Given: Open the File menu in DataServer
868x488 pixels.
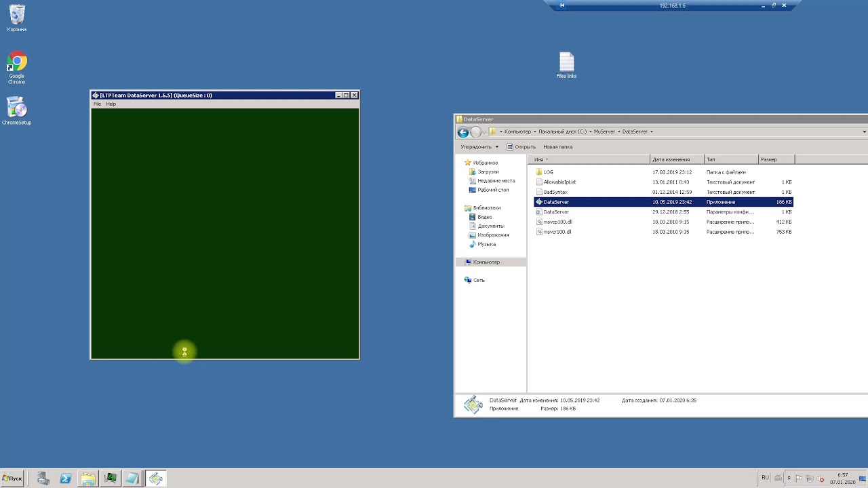Looking at the screenshot, I should pos(97,104).
